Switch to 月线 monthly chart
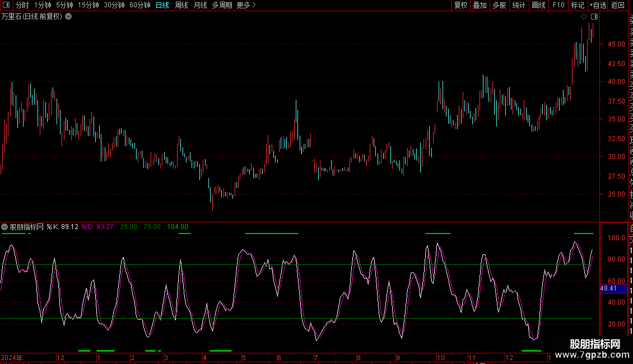This screenshot has width=633, height=364. pos(200,5)
